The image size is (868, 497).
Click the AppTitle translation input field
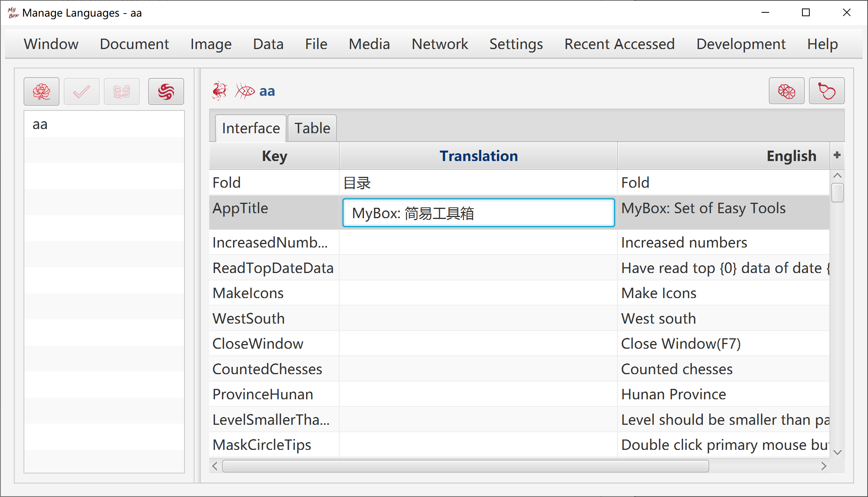[x=479, y=213]
